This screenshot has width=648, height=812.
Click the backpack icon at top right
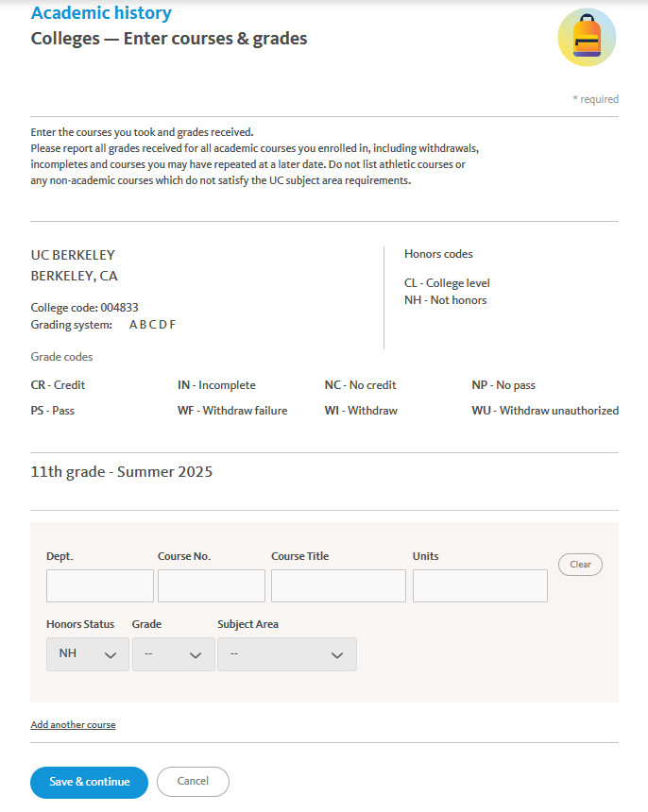587,37
